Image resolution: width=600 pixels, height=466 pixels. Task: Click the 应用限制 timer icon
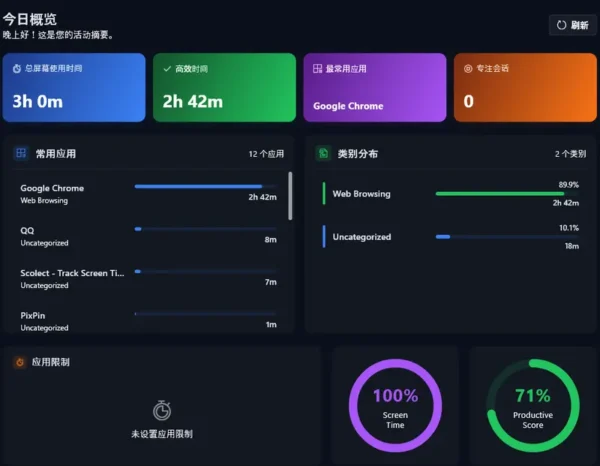pos(20,362)
